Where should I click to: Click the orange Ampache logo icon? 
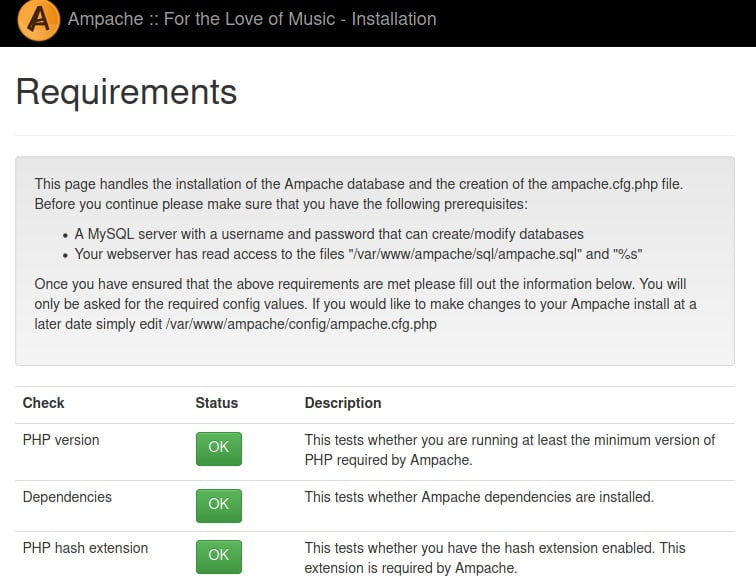(x=39, y=20)
